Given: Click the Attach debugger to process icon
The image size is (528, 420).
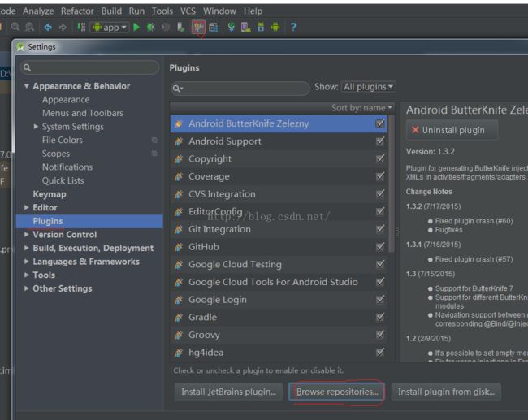Looking at the screenshot, I should [180, 27].
